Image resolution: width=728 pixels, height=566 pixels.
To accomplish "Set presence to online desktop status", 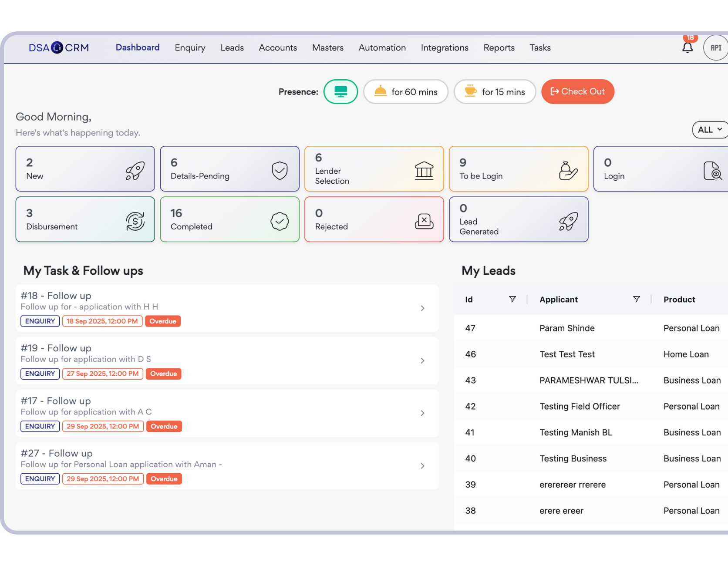I will pyautogui.click(x=340, y=91).
